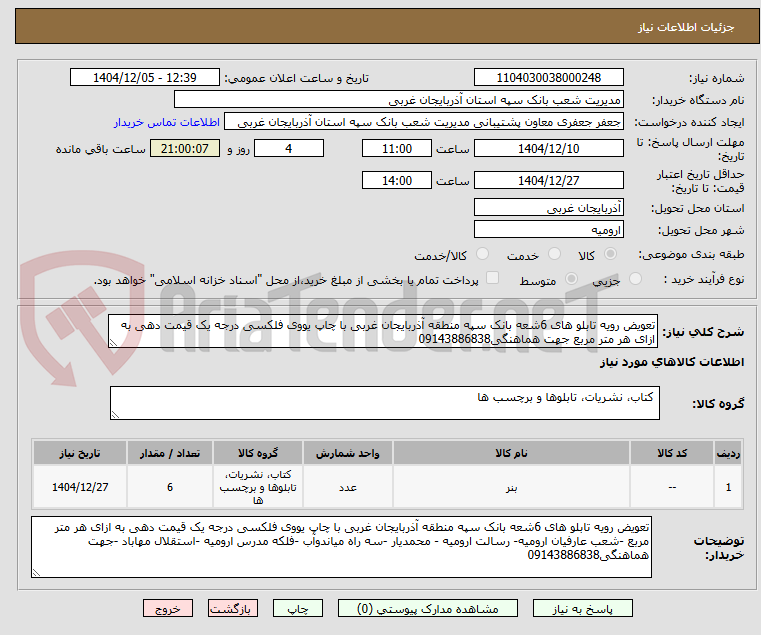Click the نام دستگاه خریدار field
This screenshot has height=635, width=761.
[x=398, y=100]
